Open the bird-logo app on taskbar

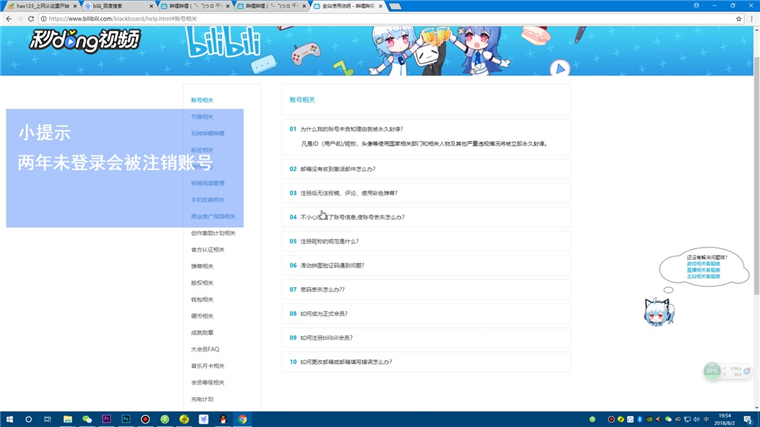(x=204, y=419)
